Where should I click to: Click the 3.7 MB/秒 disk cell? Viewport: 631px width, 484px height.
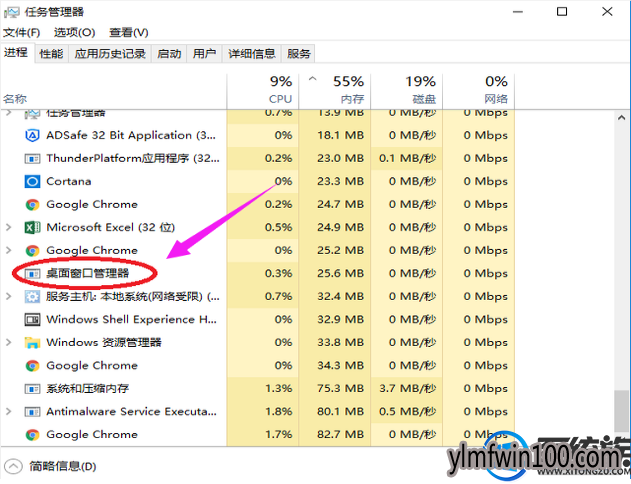pos(407,389)
